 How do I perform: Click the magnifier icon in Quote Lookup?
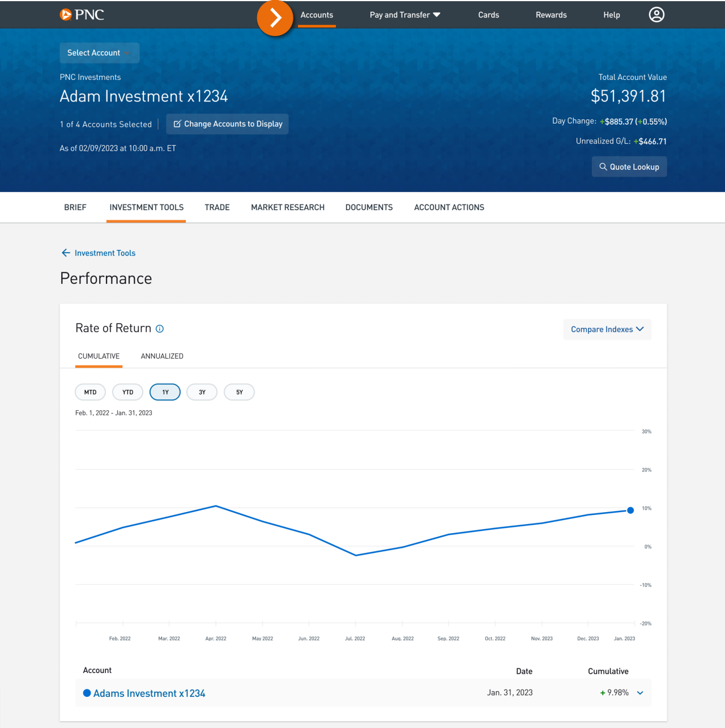(x=604, y=167)
